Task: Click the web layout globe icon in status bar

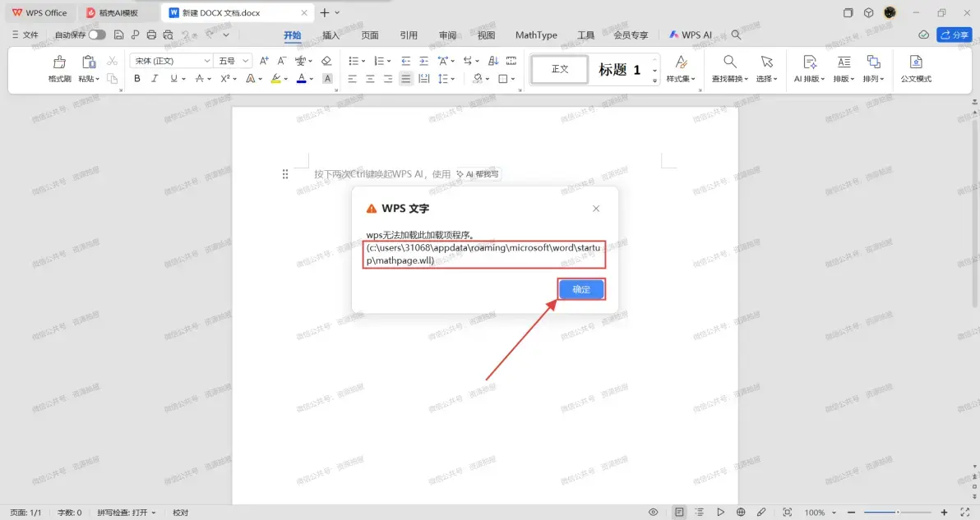Action: pyautogui.click(x=741, y=512)
